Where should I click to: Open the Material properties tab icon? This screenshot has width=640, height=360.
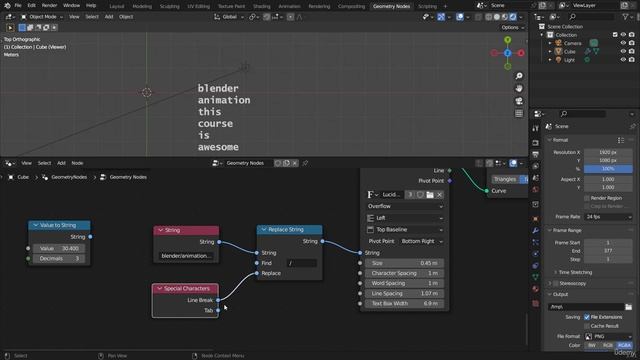pos(536,289)
